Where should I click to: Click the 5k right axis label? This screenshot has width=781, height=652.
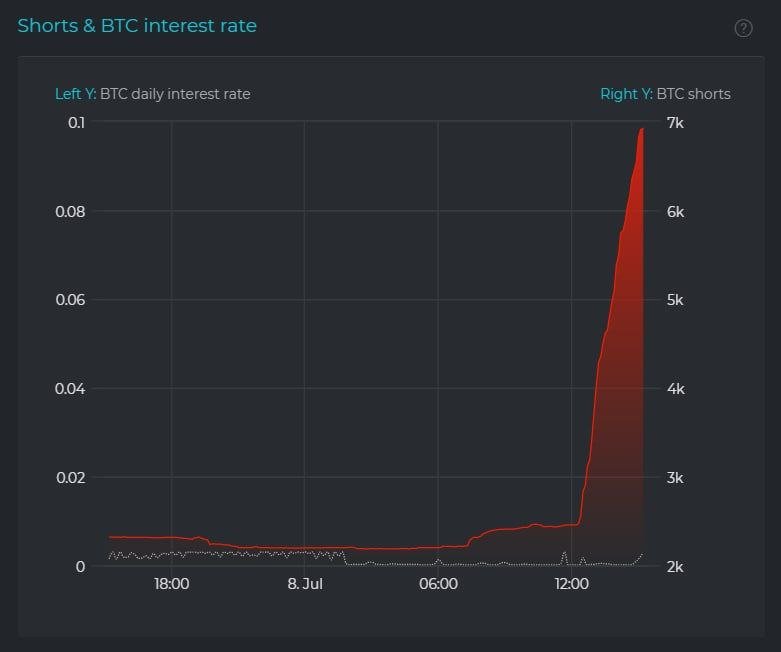[x=675, y=300]
